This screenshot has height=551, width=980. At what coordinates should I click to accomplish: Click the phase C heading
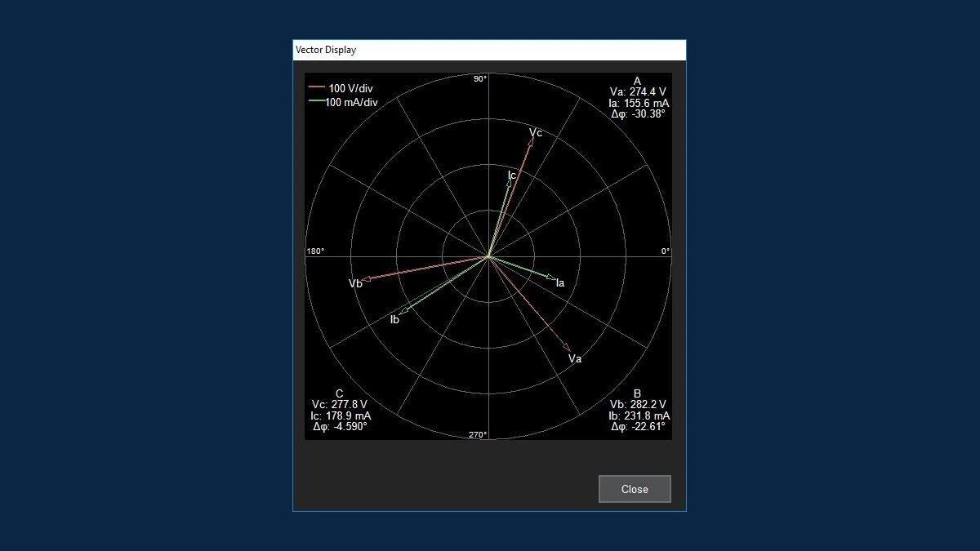coord(340,393)
